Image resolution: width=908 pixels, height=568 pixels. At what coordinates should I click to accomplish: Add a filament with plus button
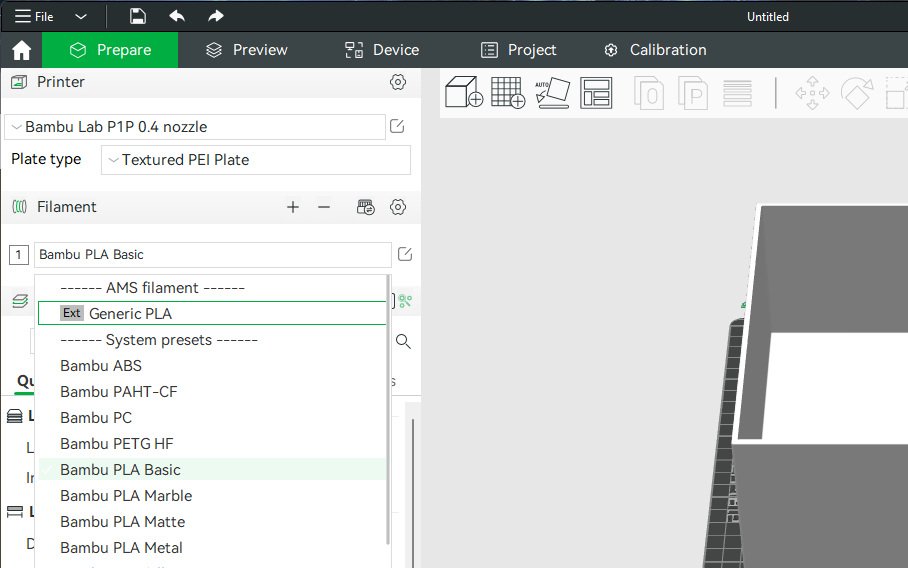pos(293,207)
